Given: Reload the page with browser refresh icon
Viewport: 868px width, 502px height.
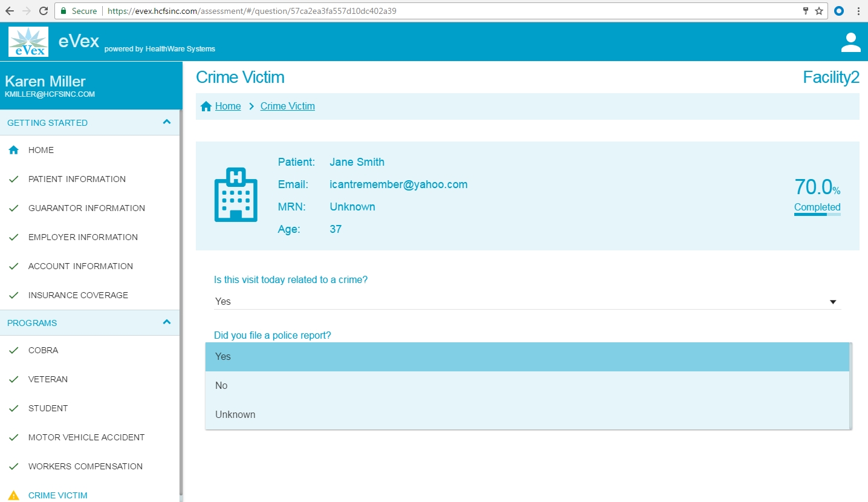Looking at the screenshot, I should (44, 11).
